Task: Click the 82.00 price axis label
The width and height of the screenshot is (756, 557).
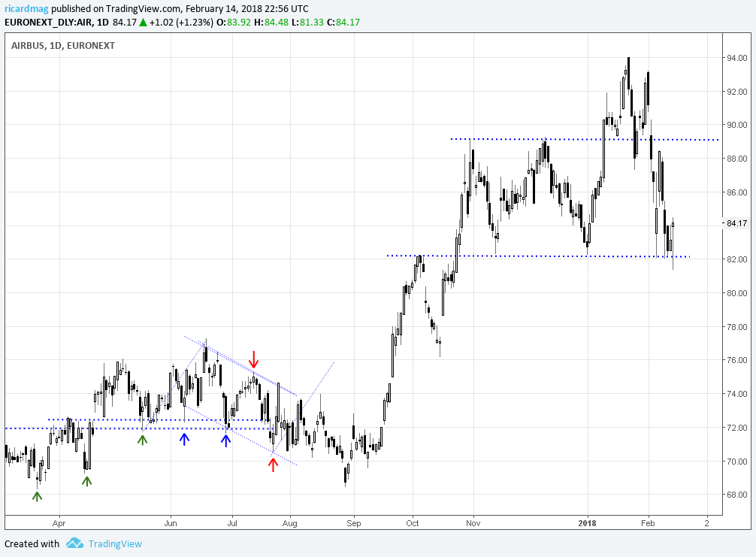Action: [736, 259]
